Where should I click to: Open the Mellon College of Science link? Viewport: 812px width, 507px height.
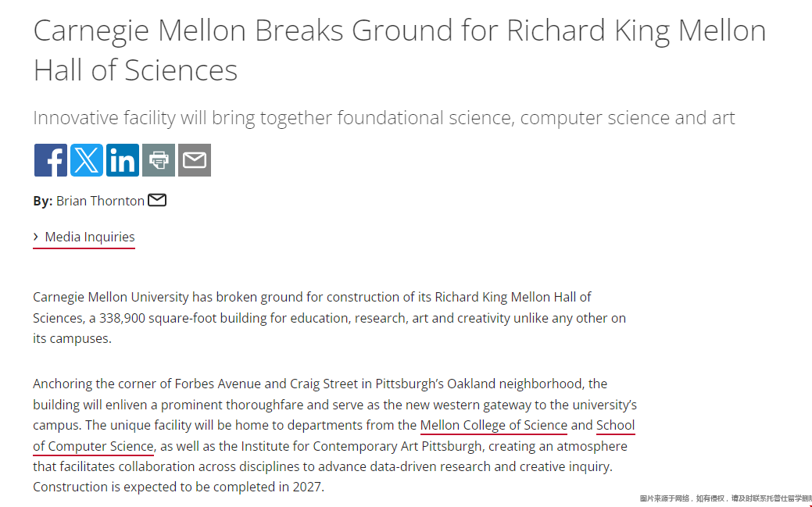click(493, 425)
